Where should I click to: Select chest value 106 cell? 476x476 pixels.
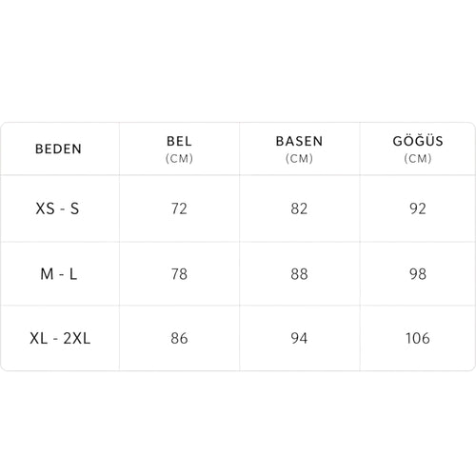click(x=418, y=338)
